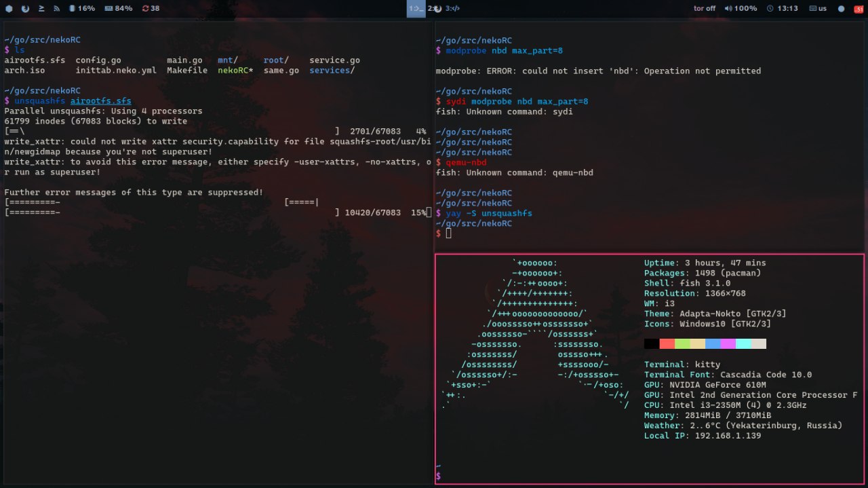Open the Firefox launcher in the top bar
Viewport: 868px width, 488px height.
coord(25,9)
